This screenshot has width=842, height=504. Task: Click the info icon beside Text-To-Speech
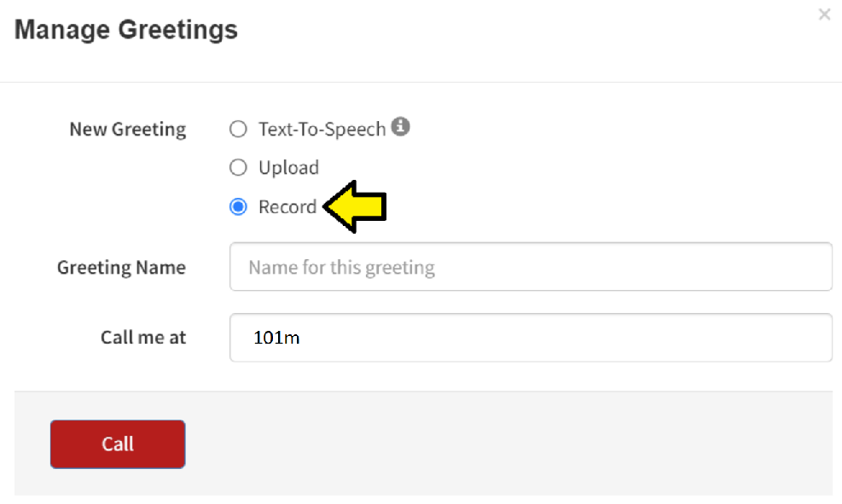pos(400,127)
